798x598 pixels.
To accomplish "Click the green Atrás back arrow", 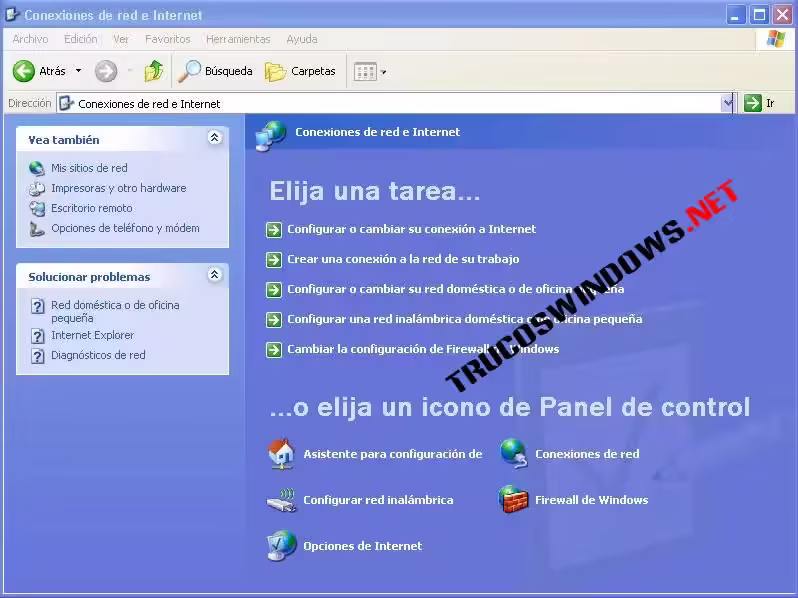I will click(23, 71).
